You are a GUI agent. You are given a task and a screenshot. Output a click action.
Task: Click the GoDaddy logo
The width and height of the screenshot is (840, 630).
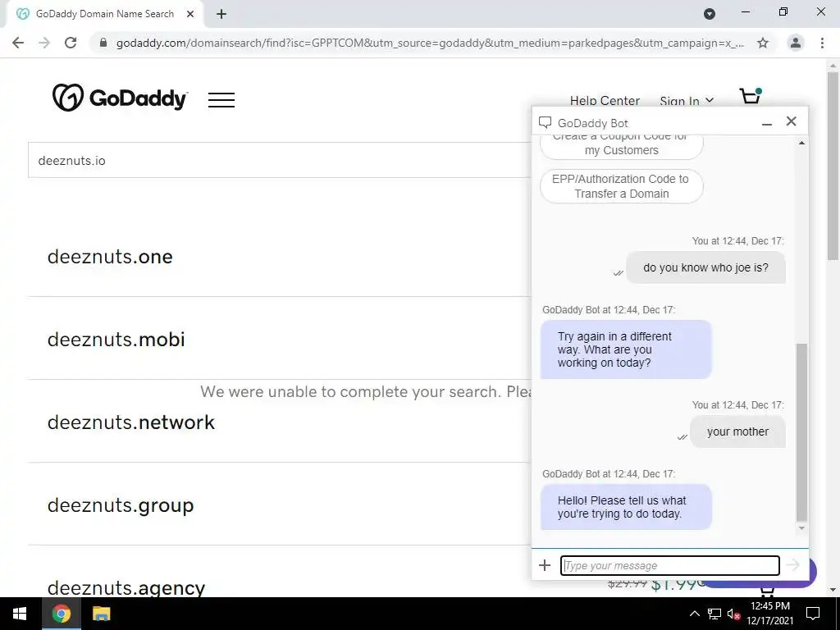[x=120, y=98]
